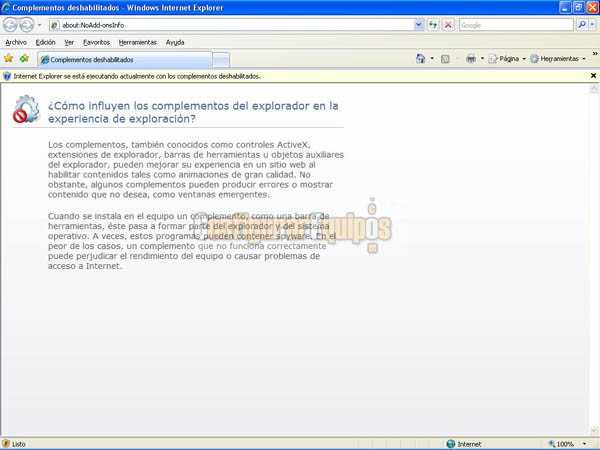Click the Google search box
This screenshot has height=450, width=600.
point(516,25)
